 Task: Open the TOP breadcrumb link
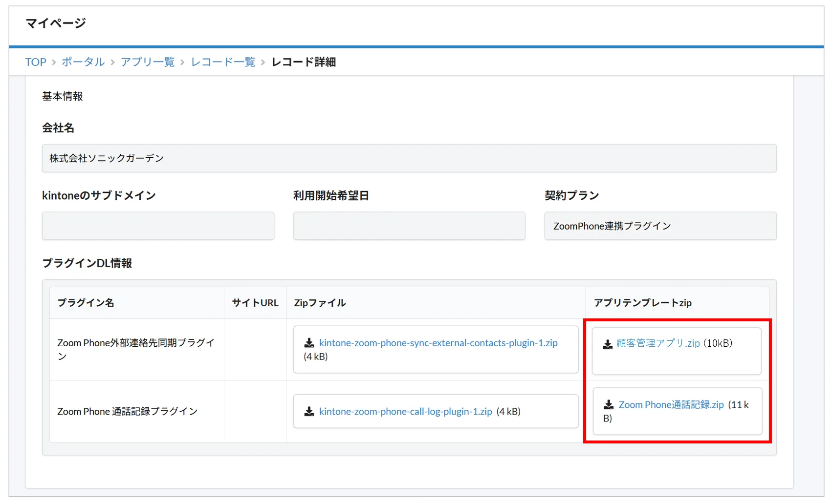click(x=36, y=62)
